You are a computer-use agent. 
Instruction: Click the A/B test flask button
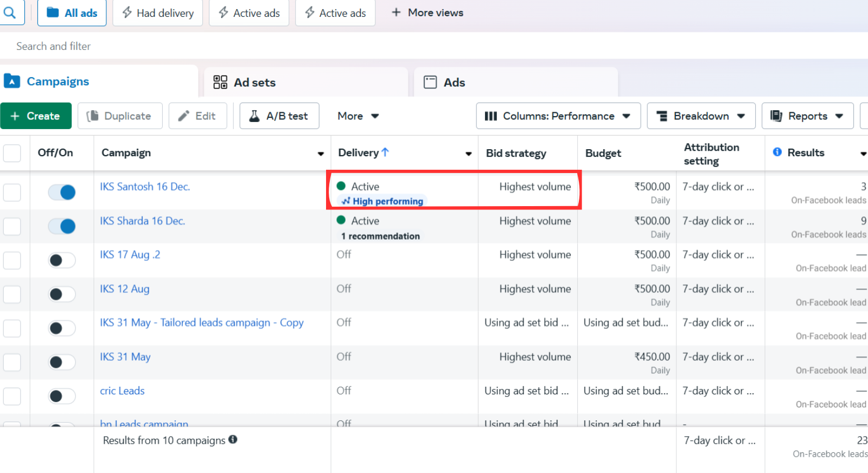(x=279, y=116)
